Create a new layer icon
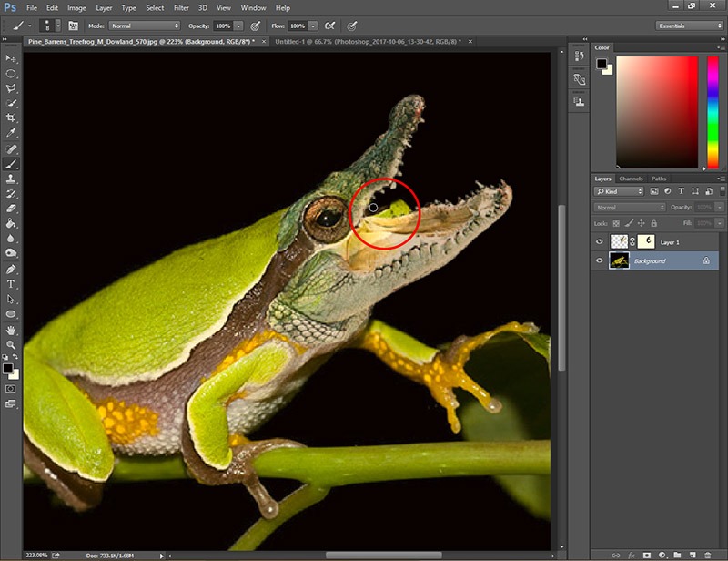This screenshot has height=561, width=728. (692, 554)
